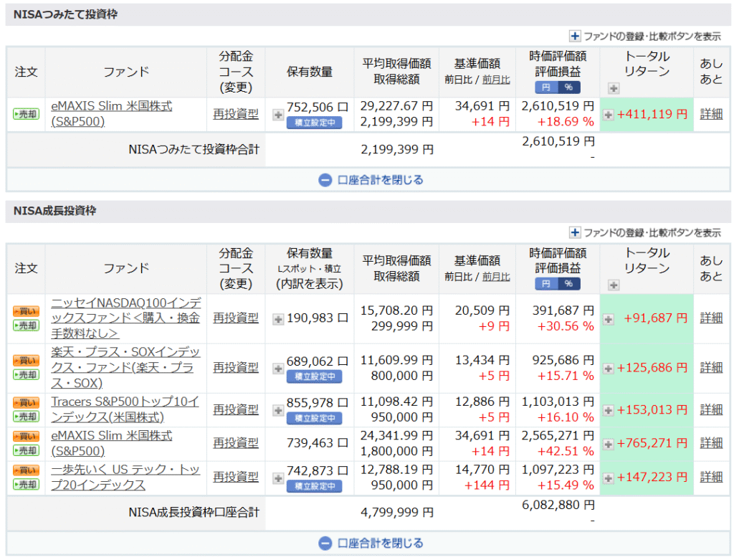The height and width of the screenshot is (560, 734).
Task: Change 再投資型 course for Tracers S&P500 Top10
Action: click(235, 409)
